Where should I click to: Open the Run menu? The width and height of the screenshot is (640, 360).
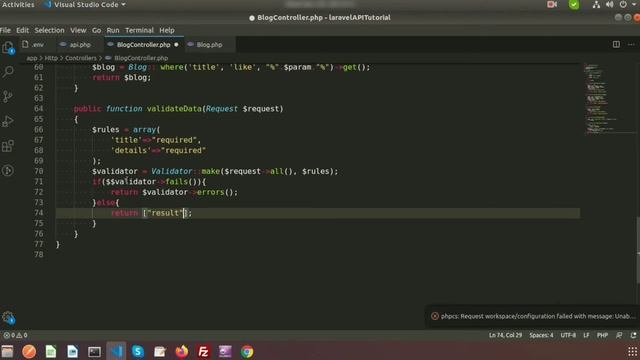113,30
